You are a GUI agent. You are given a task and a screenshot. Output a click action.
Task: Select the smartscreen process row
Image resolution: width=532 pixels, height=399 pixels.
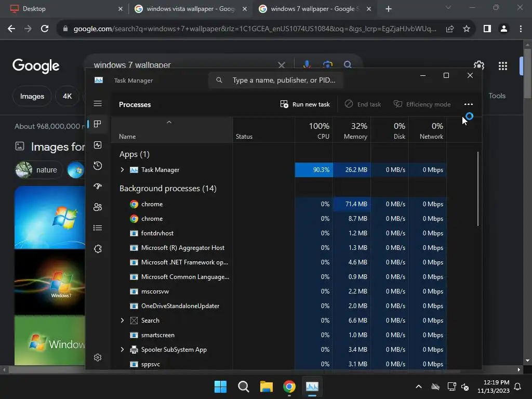[279, 335]
